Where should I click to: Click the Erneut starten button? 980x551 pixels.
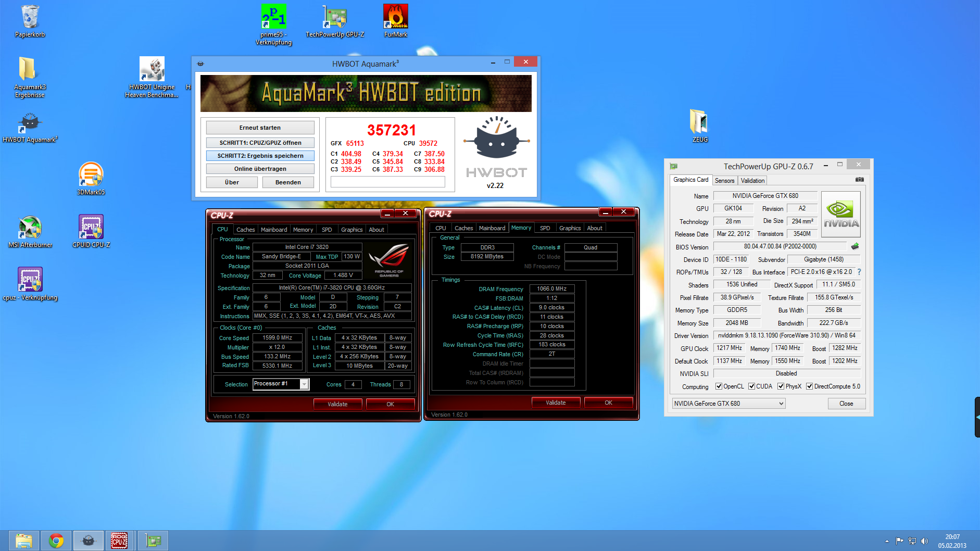tap(260, 128)
